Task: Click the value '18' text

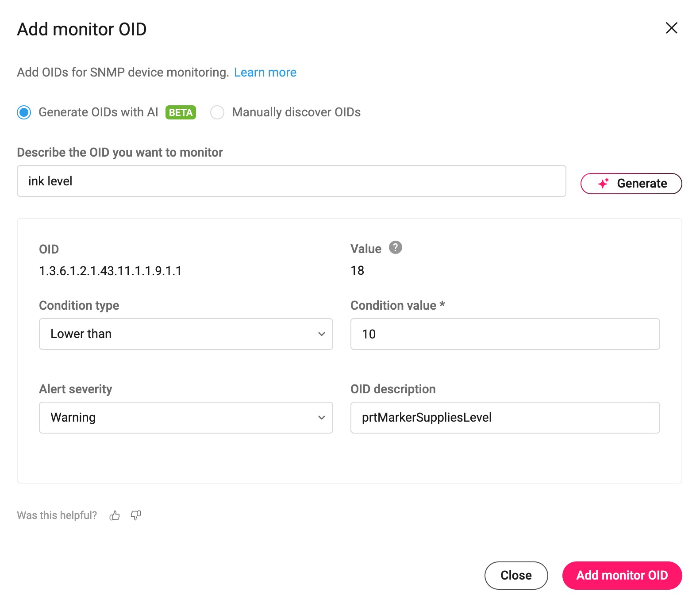Action: 357,270
